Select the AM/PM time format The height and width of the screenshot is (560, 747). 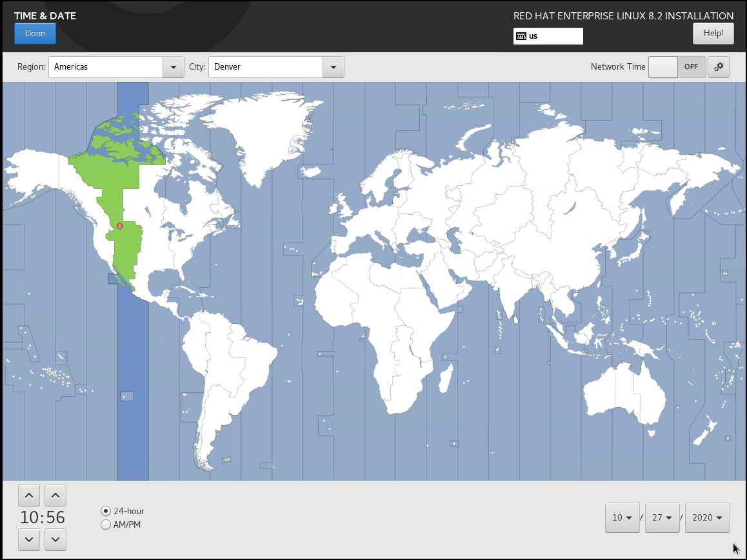pyautogui.click(x=106, y=525)
